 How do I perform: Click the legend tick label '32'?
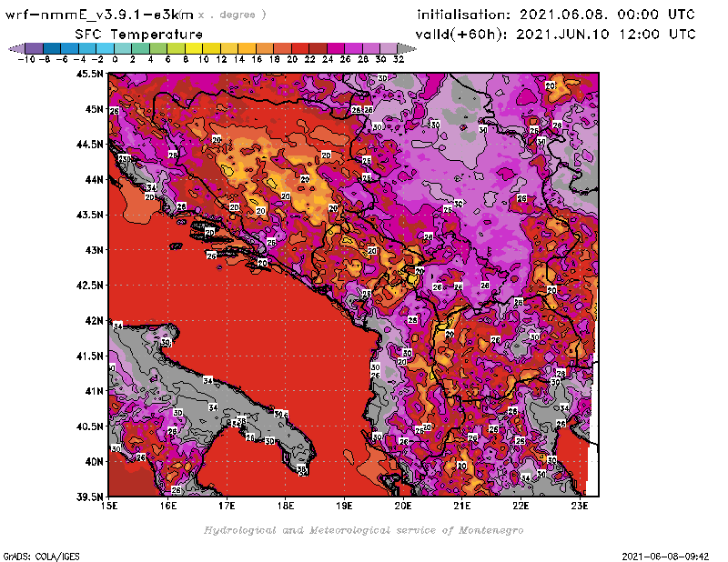point(399,59)
